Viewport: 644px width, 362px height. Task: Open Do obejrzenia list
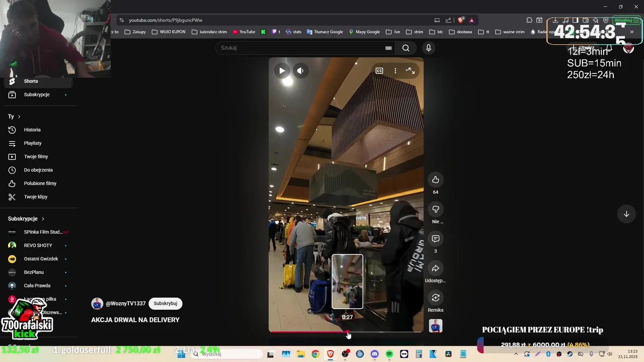(38, 170)
